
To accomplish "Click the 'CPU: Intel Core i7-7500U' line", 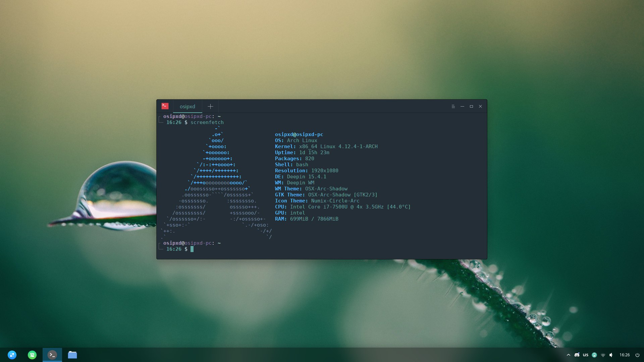I will click(x=343, y=207).
